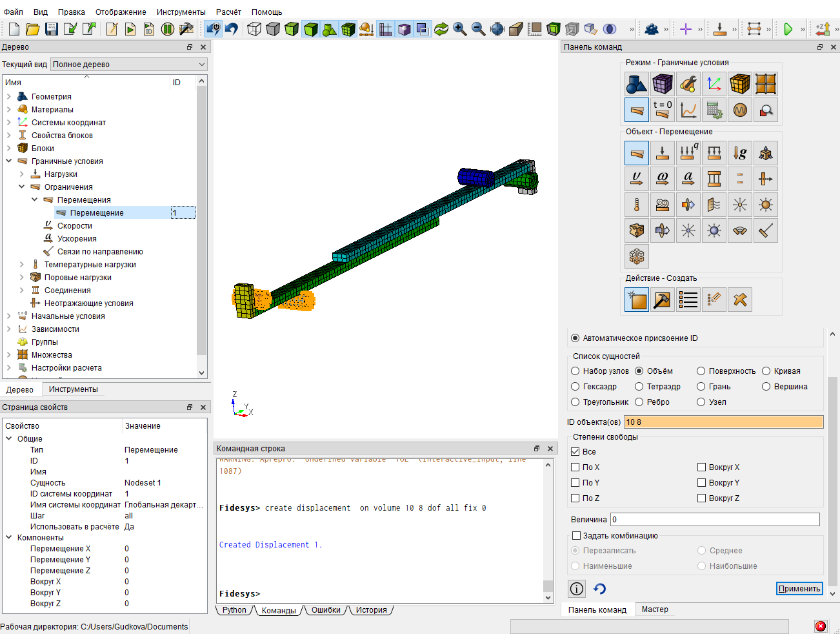Pick the acceleration a object icon
Viewport: 840px width, 634px height.
click(688, 179)
